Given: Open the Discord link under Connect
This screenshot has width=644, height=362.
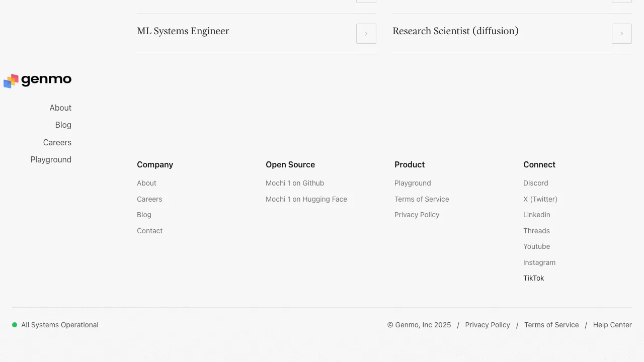Looking at the screenshot, I should (x=535, y=183).
